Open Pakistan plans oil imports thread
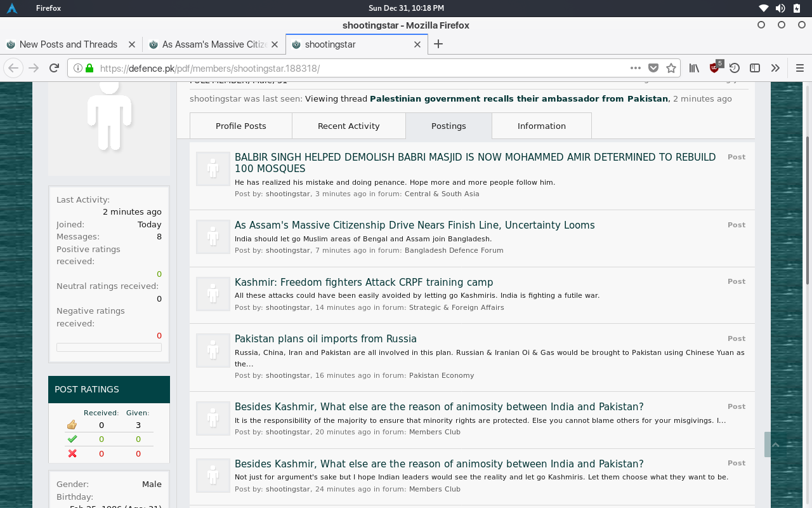812x508 pixels. pos(325,338)
